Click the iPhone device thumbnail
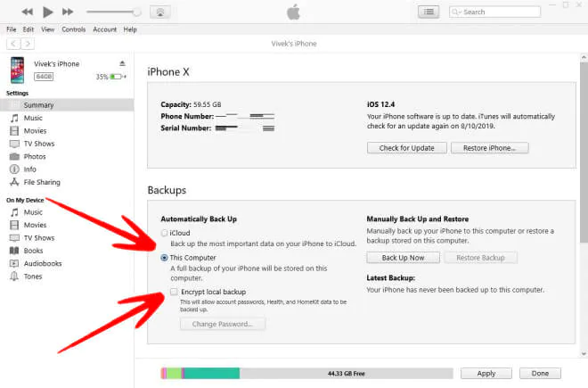The image size is (588, 388). point(17,70)
